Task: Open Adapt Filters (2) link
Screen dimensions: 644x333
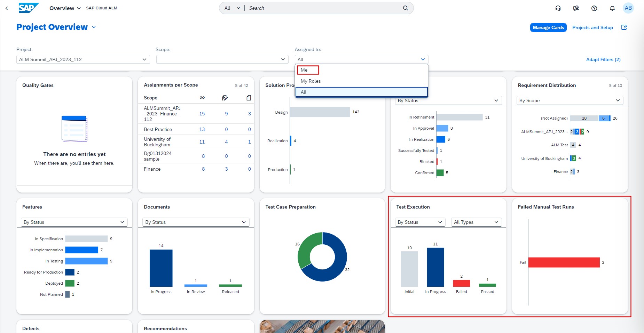Action: tap(603, 59)
